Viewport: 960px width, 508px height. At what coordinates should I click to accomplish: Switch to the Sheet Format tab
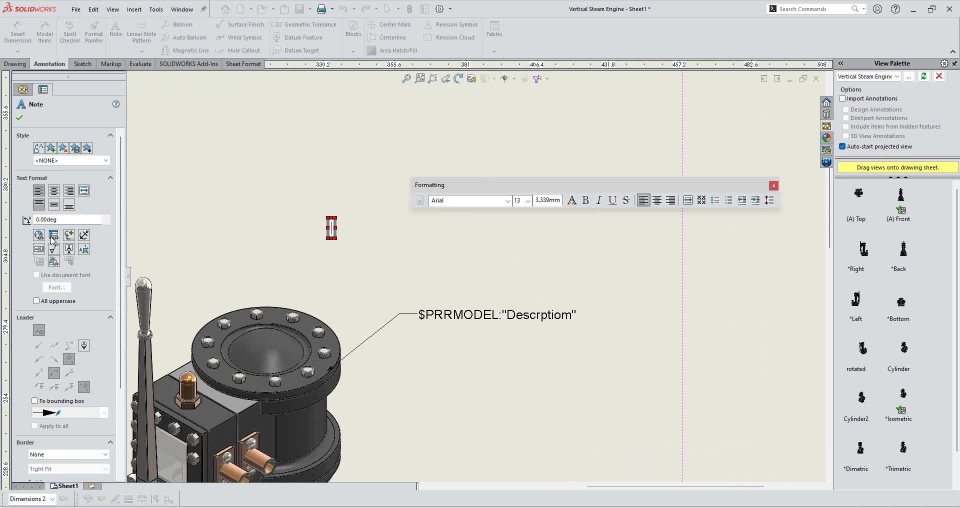point(243,64)
